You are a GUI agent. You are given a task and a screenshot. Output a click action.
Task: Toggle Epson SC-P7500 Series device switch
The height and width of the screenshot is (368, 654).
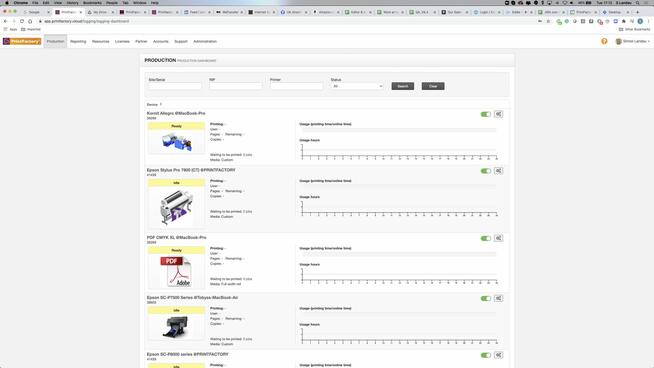point(485,299)
